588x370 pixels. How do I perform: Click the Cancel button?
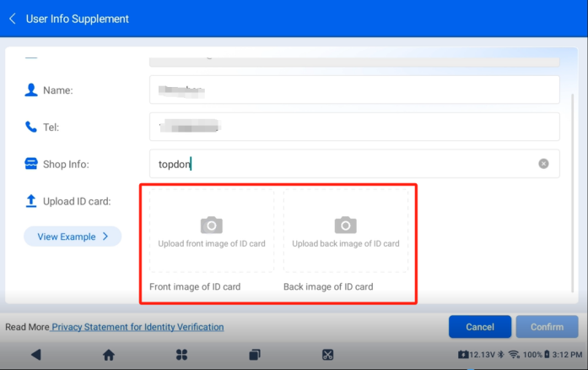pyautogui.click(x=479, y=327)
